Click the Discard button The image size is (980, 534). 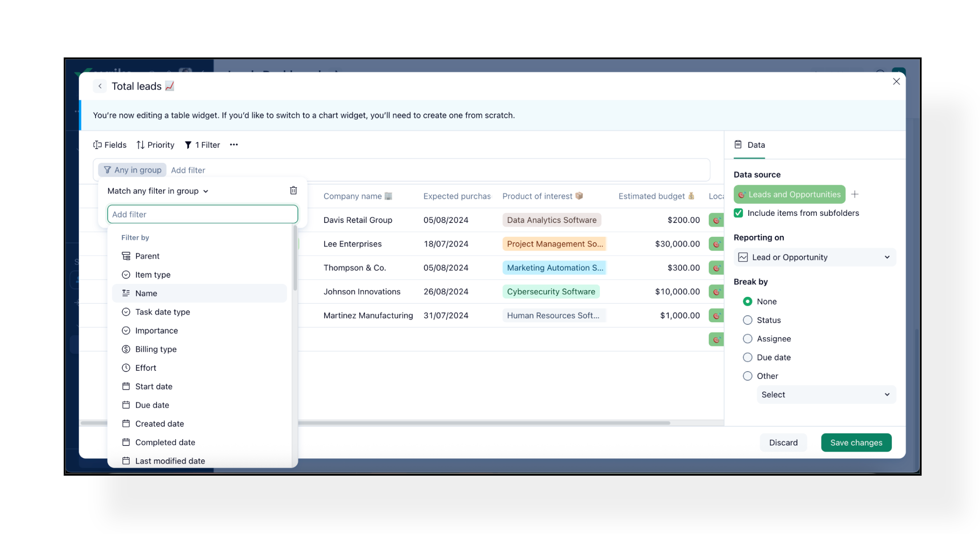pyautogui.click(x=783, y=443)
